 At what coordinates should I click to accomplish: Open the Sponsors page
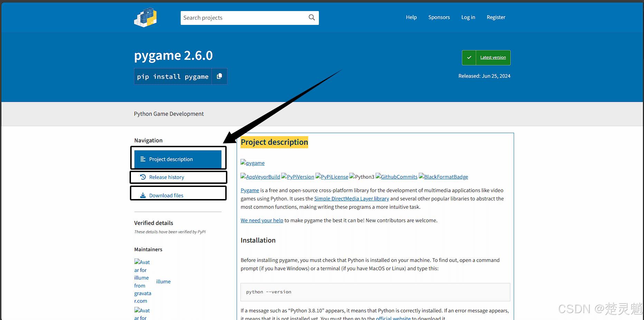pyautogui.click(x=439, y=17)
